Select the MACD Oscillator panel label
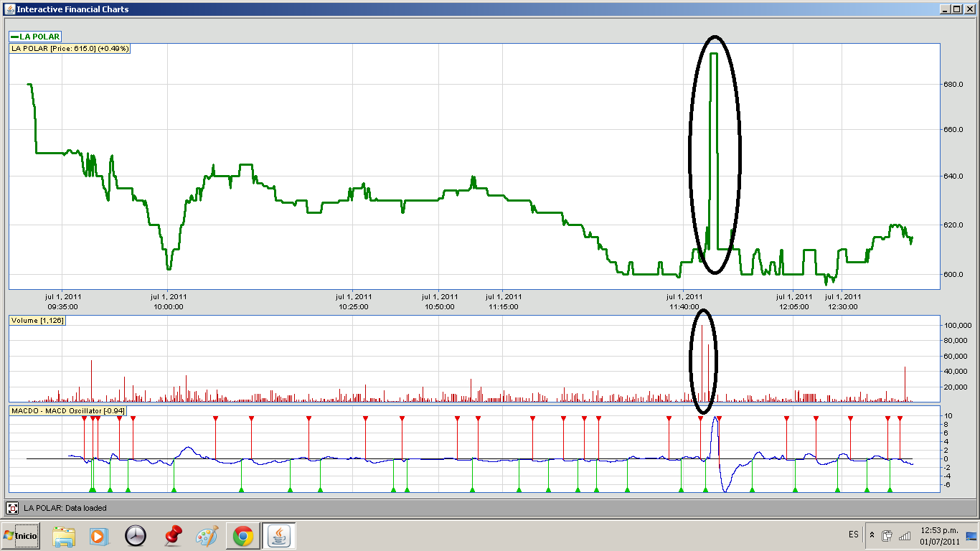980x551 pixels. coord(68,411)
